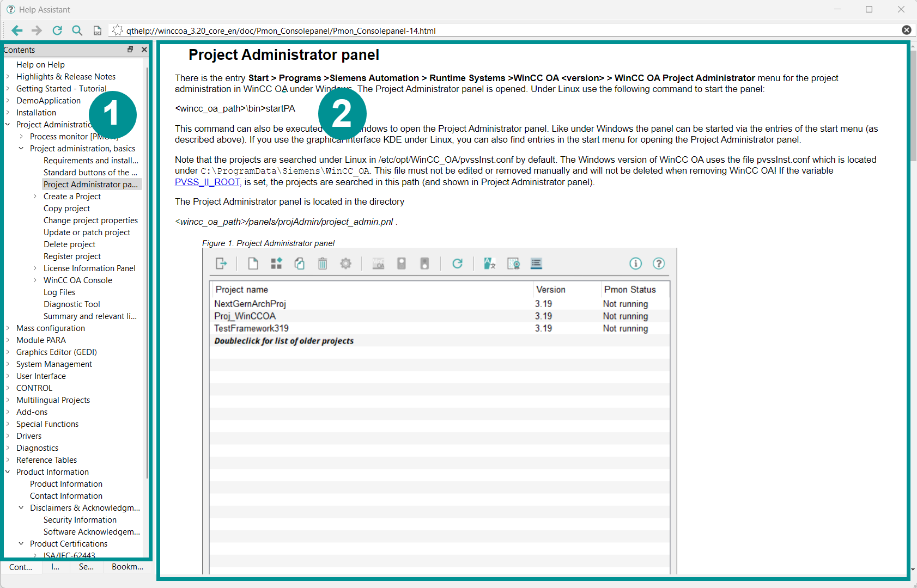The image size is (917, 588).
Task: Undock the Contents panel with float icon
Action: (130, 50)
